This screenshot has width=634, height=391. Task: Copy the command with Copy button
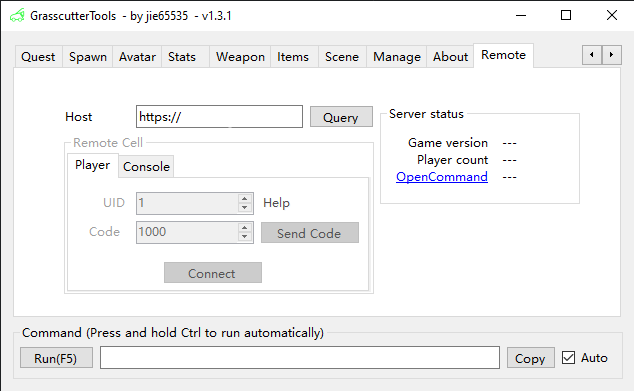click(530, 358)
